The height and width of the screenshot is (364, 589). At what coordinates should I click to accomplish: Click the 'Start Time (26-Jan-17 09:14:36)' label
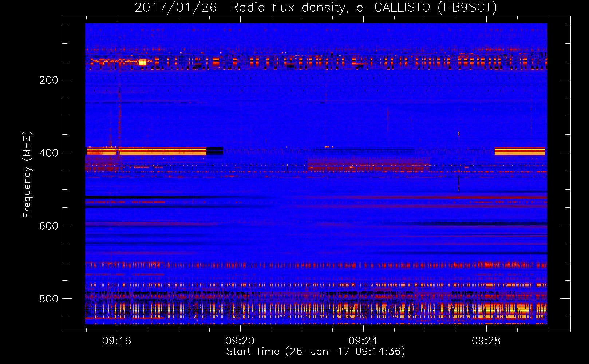(x=316, y=352)
